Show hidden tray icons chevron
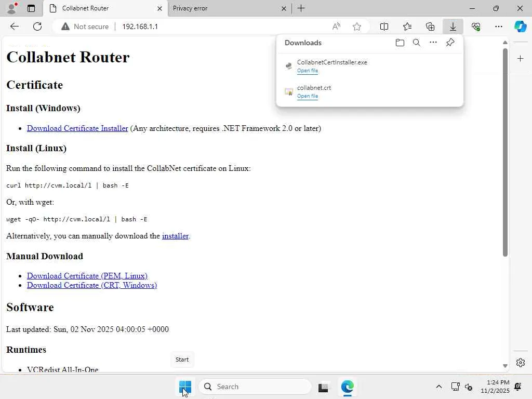Viewport: 532px width, 399px height. (x=438, y=387)
